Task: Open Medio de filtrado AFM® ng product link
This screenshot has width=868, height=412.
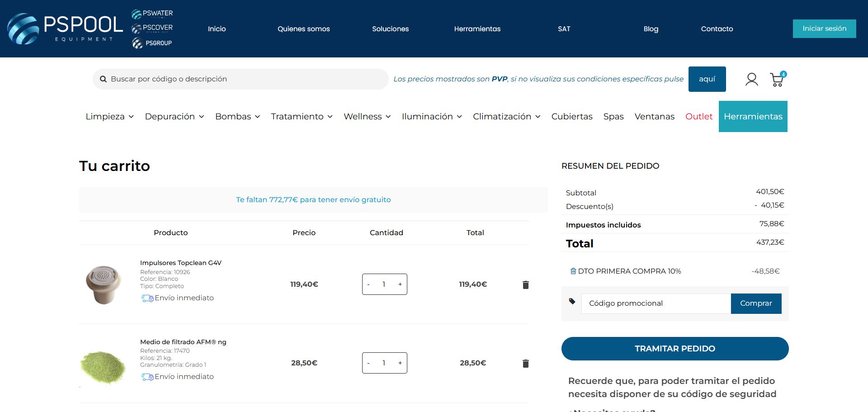Action: tap(183, 342)
